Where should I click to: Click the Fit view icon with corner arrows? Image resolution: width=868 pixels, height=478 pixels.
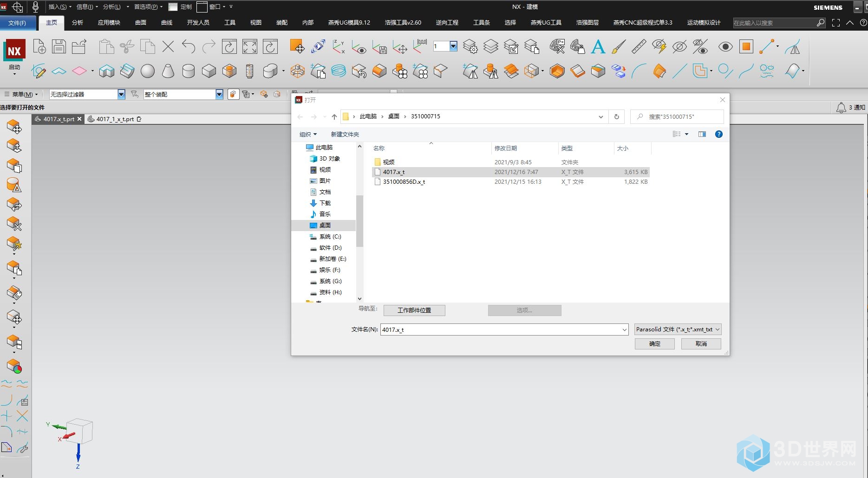(250, 46)
